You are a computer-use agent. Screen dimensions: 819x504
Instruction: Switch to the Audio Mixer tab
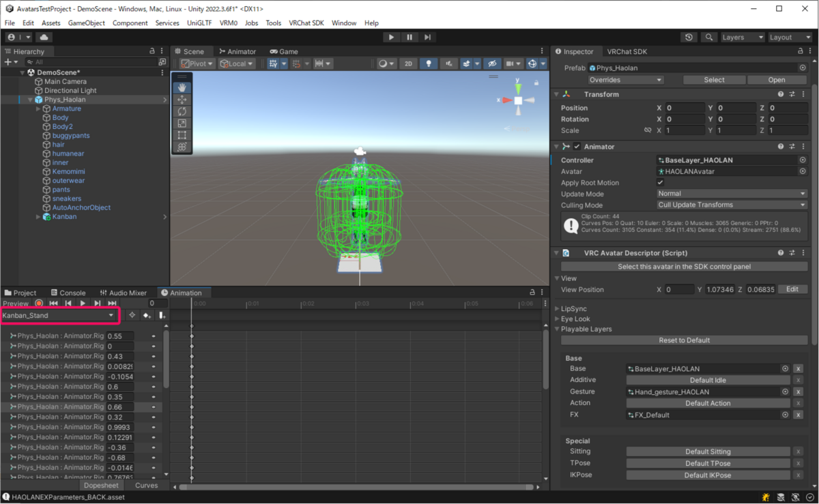click(123, 293)
